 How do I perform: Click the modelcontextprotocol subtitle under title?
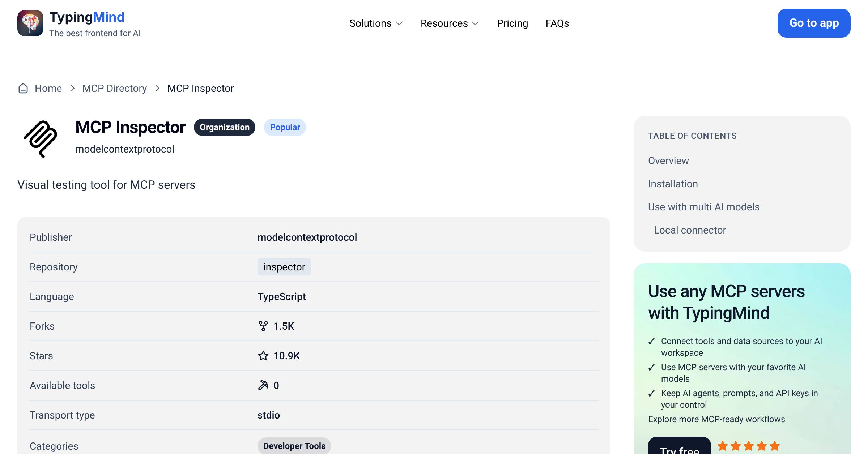[125, 149]
